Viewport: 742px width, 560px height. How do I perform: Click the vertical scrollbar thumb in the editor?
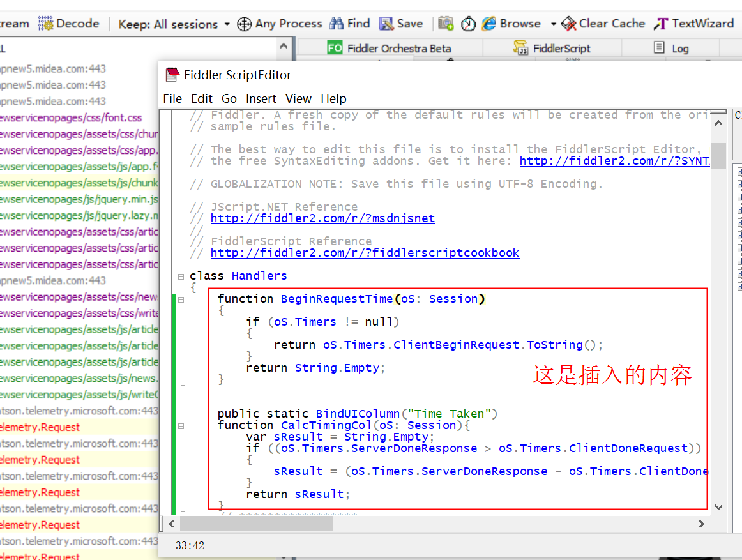(x=718, y=156)
